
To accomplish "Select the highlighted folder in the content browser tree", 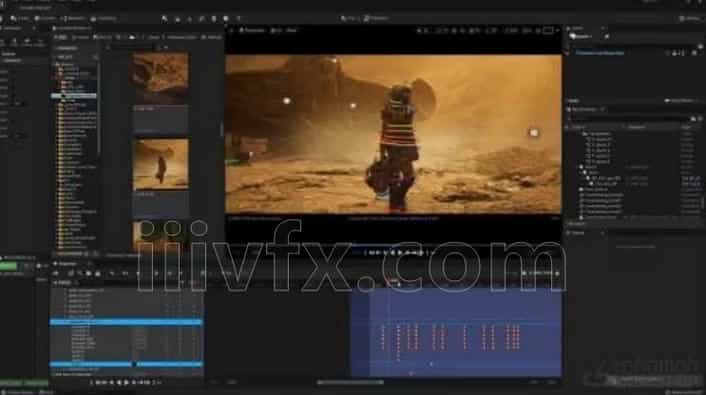I will pyautogui.click(x=74, y=96).
